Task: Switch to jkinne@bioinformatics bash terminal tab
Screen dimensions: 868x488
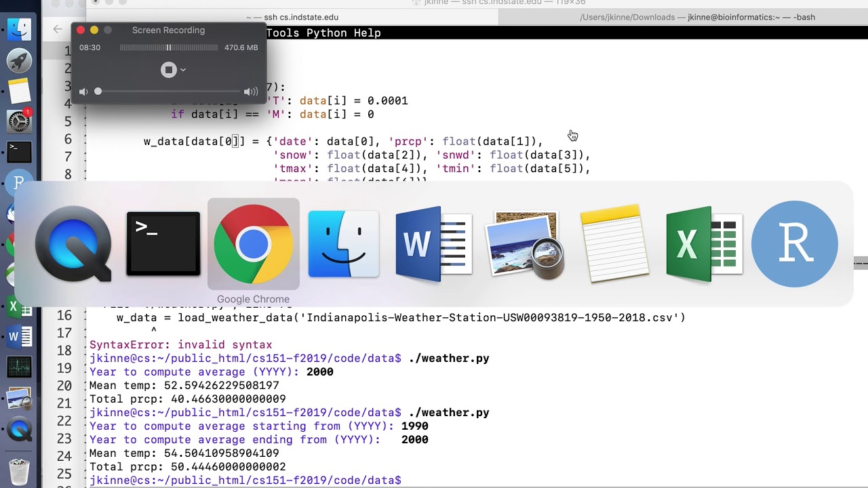Action: [x=697, y=18]
